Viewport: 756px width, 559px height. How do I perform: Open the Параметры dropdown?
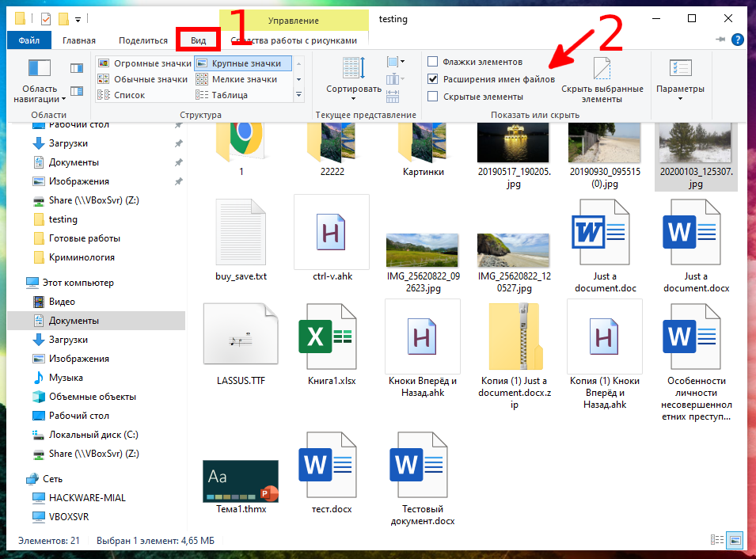tap(680, 79)
